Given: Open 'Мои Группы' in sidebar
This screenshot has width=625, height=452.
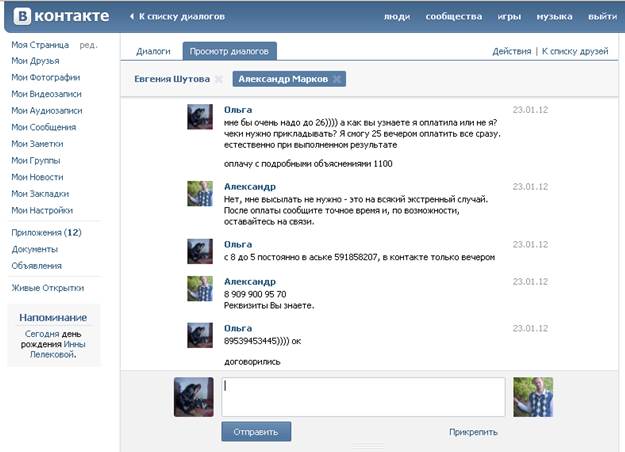Looking at the screenshot, I should [35, 161].
